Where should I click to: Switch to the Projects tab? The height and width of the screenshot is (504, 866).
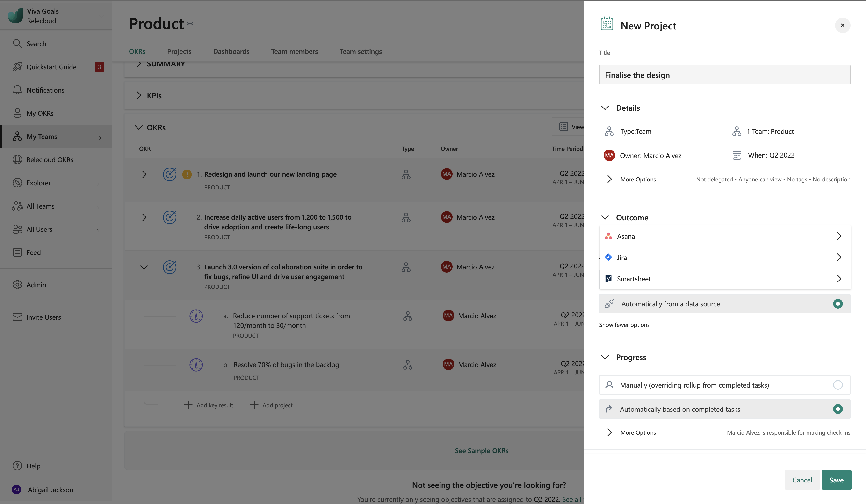coord(179,51)
